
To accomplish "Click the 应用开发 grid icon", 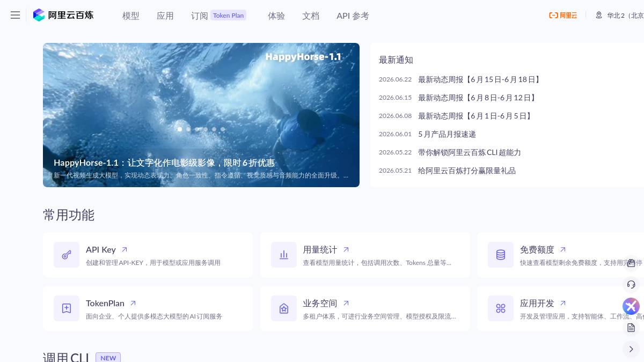I will point(501,308).
